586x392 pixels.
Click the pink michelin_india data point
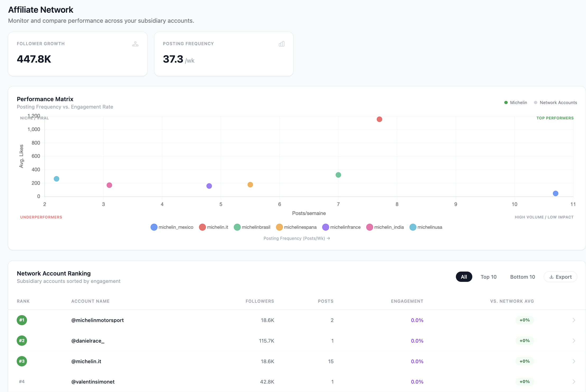109,185
